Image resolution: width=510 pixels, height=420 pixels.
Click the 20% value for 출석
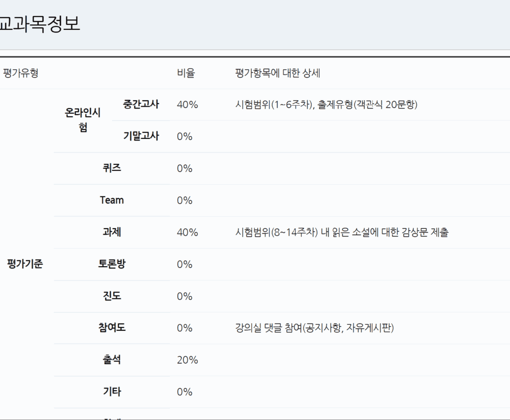coord(187,360)
